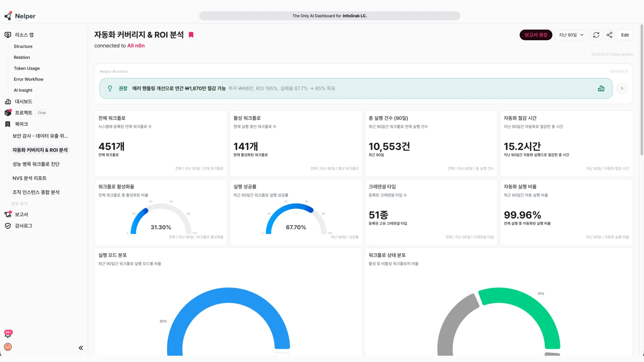
Task: Open 성능 병목 워크플로 진단 bookmark
Action: [36, 164]
